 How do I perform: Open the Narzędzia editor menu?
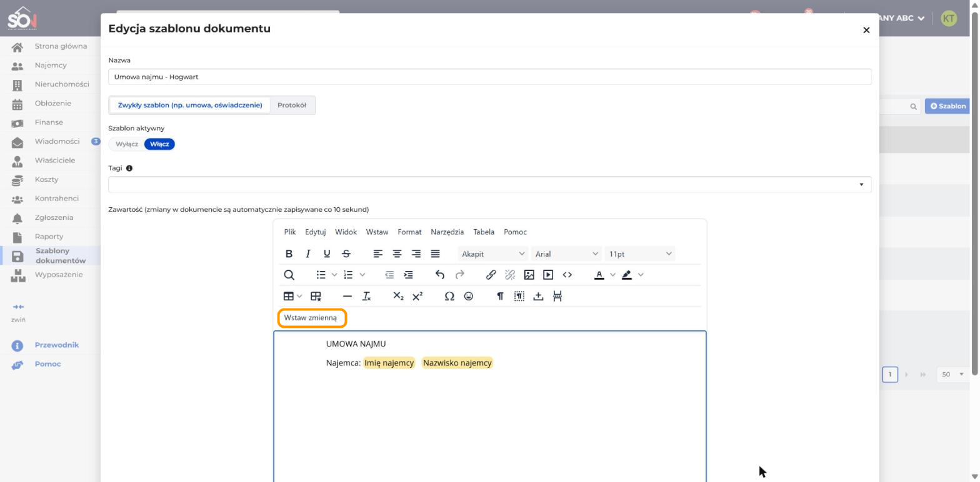(x=447, y=232)
